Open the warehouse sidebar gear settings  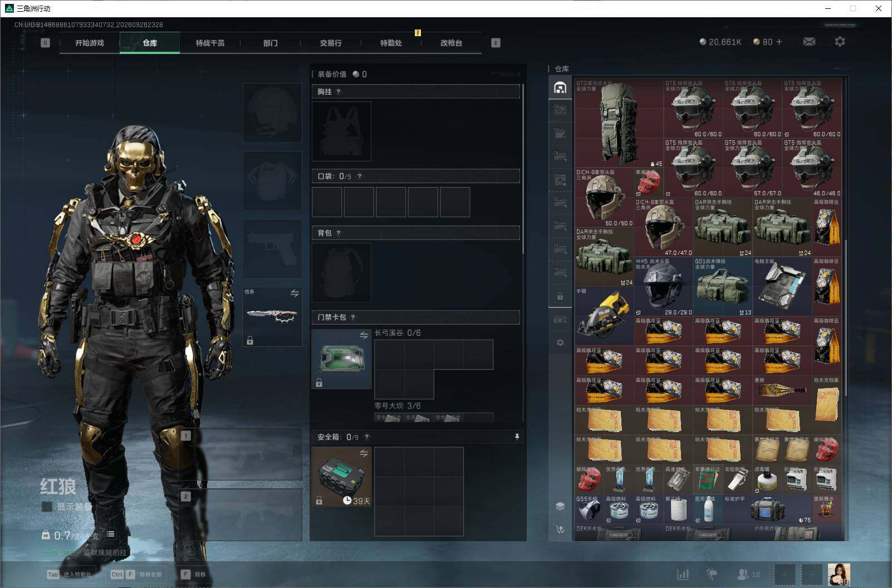tap(560, 342)
